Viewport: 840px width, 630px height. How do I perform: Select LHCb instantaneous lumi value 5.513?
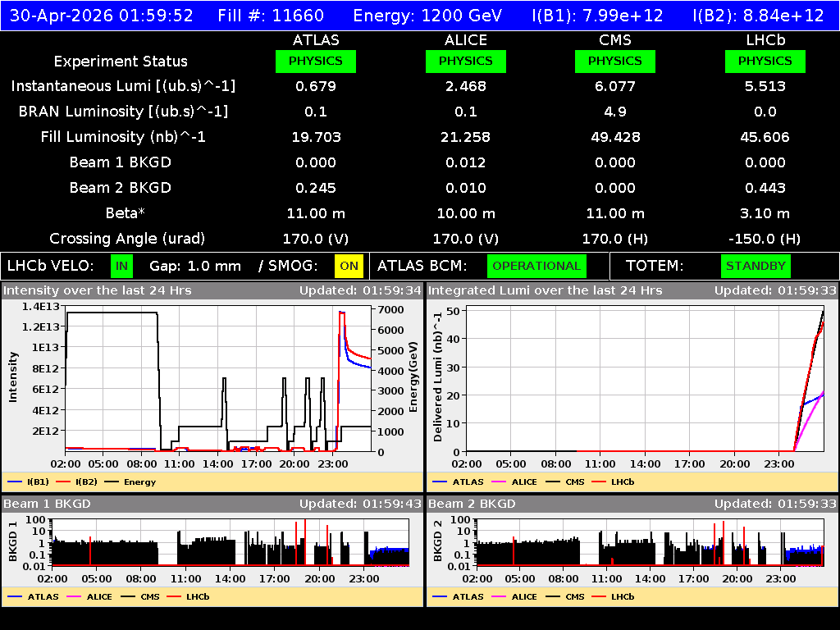765,86
